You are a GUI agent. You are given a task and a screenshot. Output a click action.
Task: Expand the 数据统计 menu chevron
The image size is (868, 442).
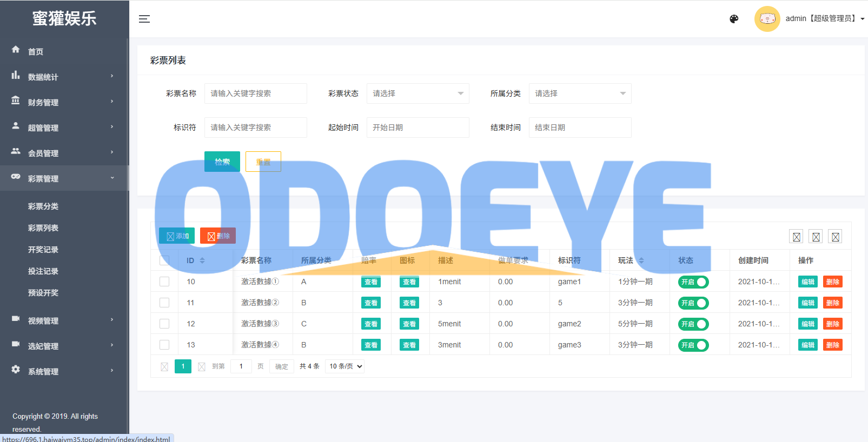pyautogui.click(x=112, y=76)
